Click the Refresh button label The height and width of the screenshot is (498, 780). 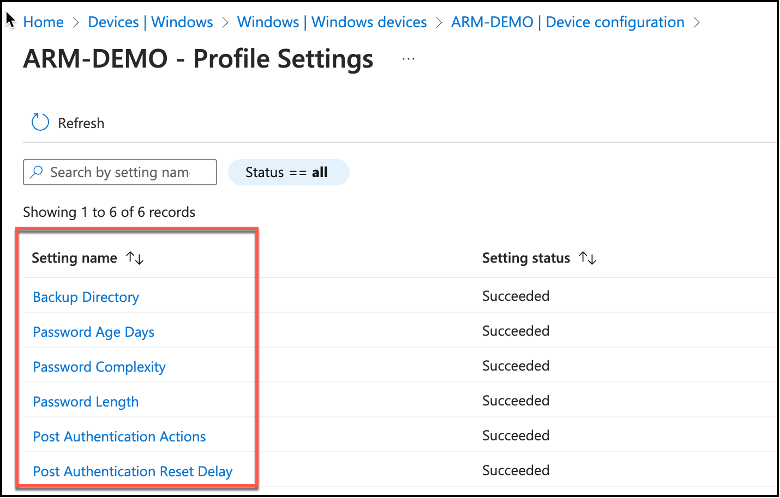tap(81, 123)
